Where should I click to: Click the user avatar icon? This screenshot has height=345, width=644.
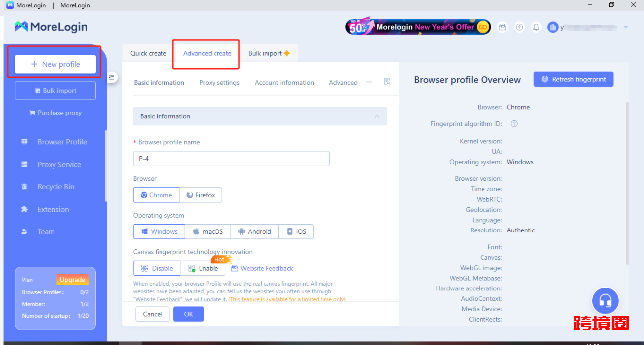[553, 27]
